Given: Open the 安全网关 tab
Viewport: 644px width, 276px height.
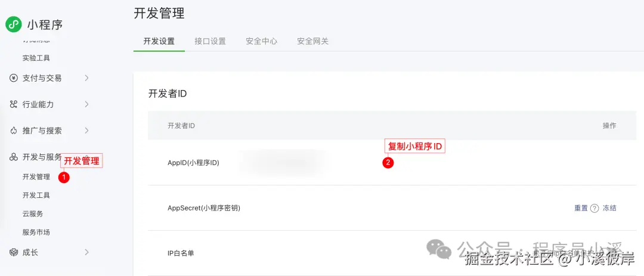Looking at the screenshot, I should (313, 41).
